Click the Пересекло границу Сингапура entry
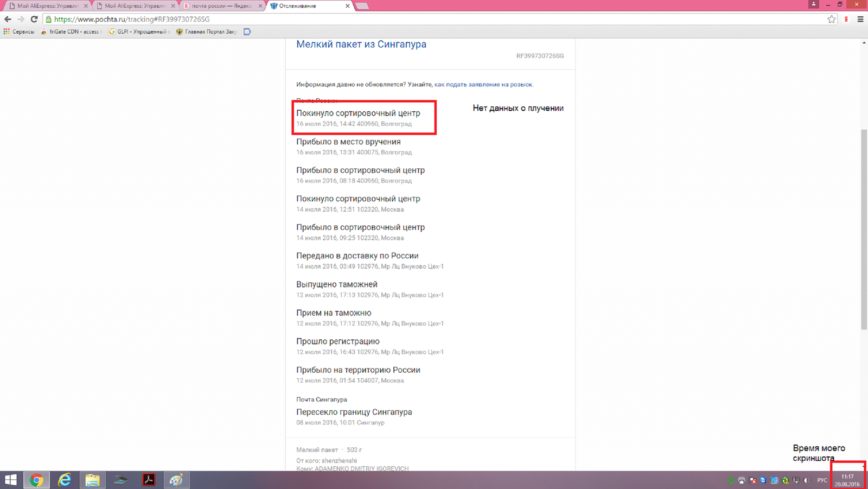 click(354, 412)
